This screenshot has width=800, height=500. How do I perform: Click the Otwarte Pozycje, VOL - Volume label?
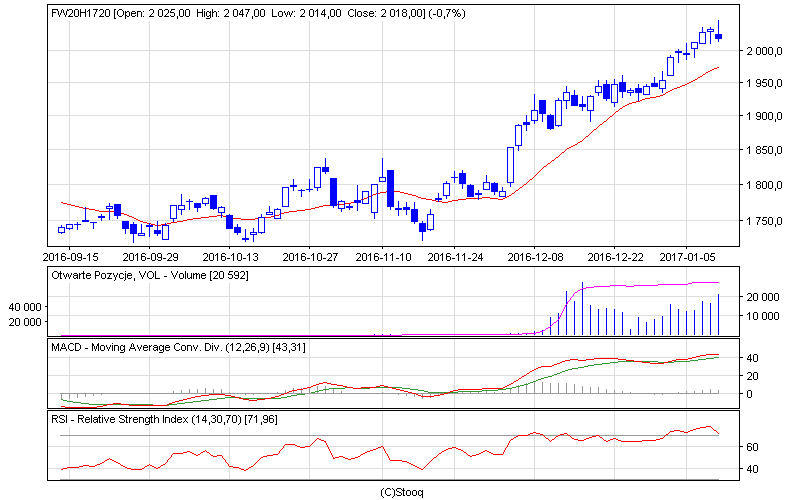tap(150, 276)
